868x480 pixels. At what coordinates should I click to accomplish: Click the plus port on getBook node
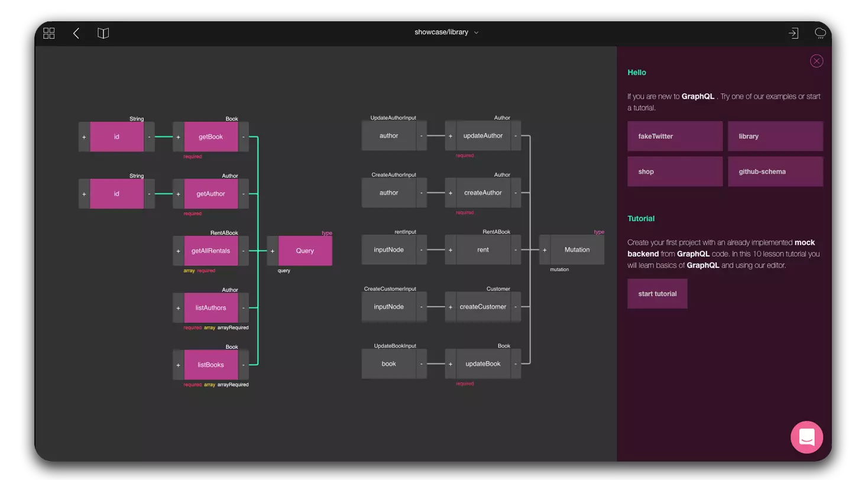[179, 137]
